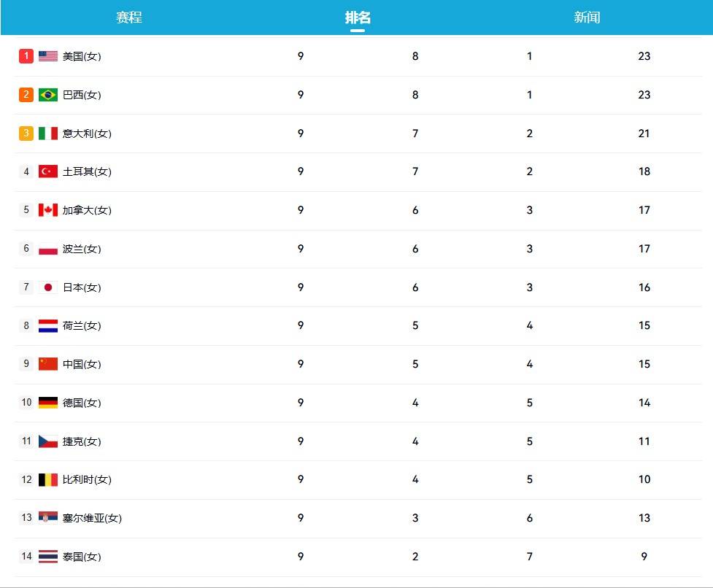
Task: Click the red rank 1 badge
Action: click(26, 56)
